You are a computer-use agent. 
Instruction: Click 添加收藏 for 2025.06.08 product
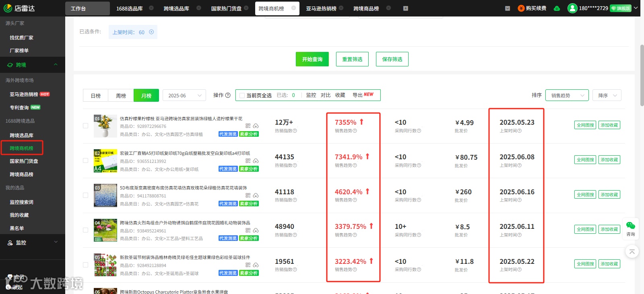(x=609, y=160)
